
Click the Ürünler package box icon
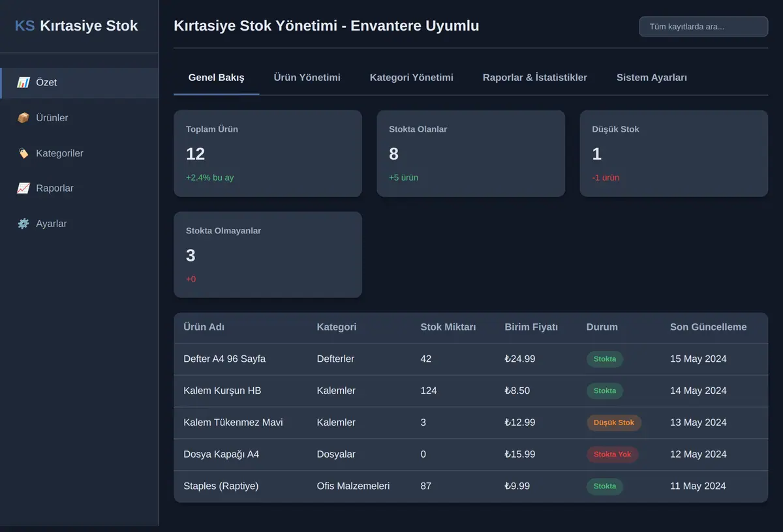click(23, 118)
